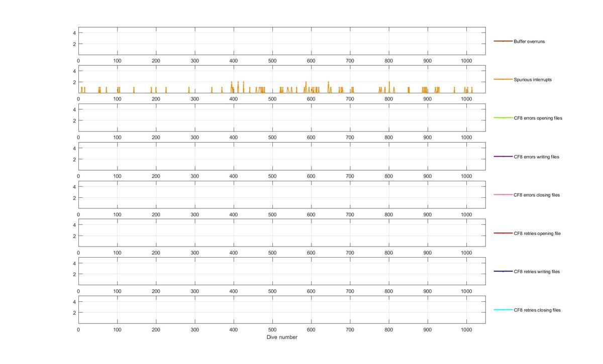Click inside the Buffer overruns plot area
The height and width of the screenshot is (364, 603).
point(282,41)
